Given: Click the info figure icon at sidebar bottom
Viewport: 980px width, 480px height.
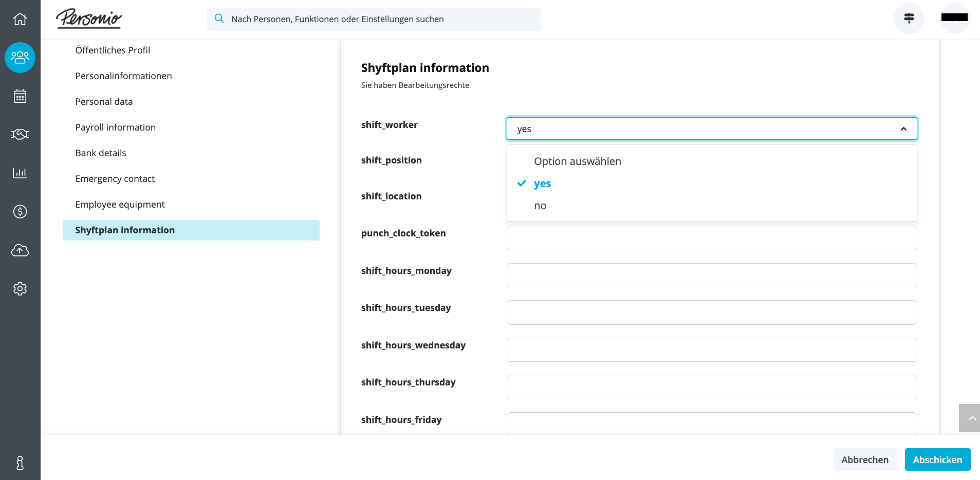Looking at the screenshot, I should (x=20, y=463).
